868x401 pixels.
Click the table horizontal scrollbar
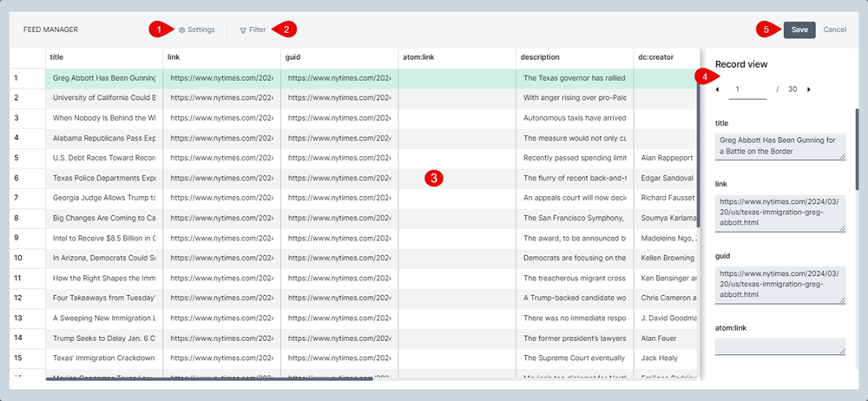(209, 378)
